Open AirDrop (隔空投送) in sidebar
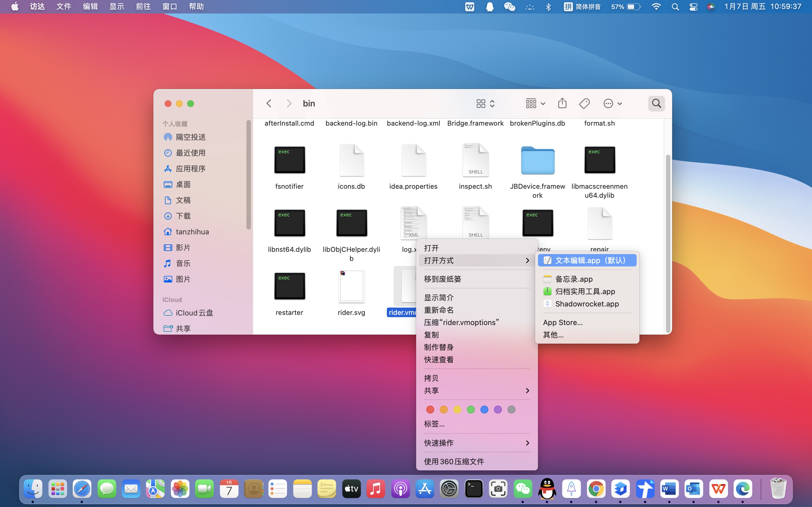 pos(190,137)
